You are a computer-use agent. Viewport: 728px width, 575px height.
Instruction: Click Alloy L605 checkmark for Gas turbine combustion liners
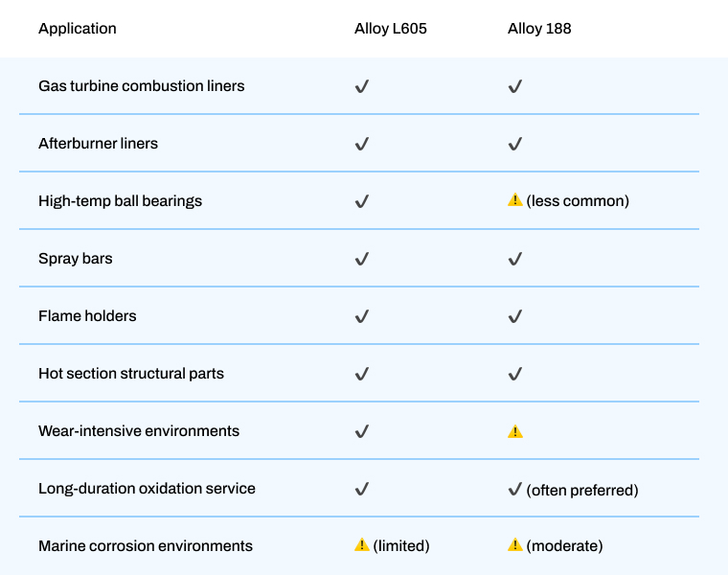(x=361, y=86)
